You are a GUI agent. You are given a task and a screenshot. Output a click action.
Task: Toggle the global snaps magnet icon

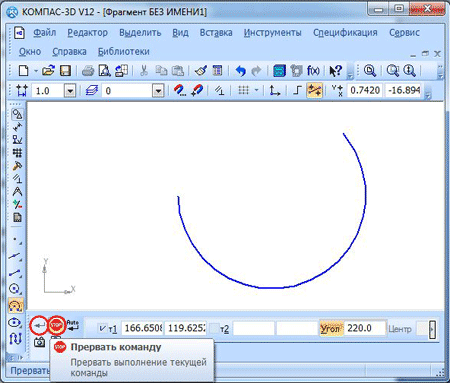coord(180,90)
